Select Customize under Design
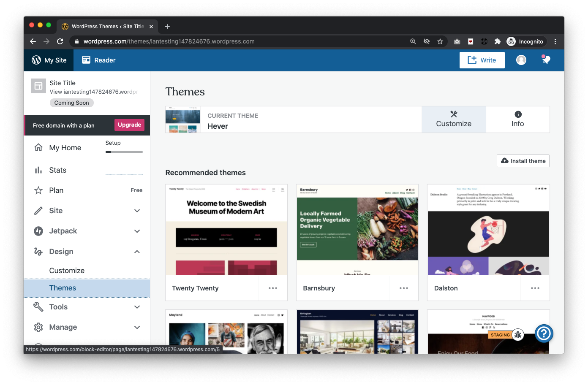The width and height of the screenshot is (588, 385). 67,271
